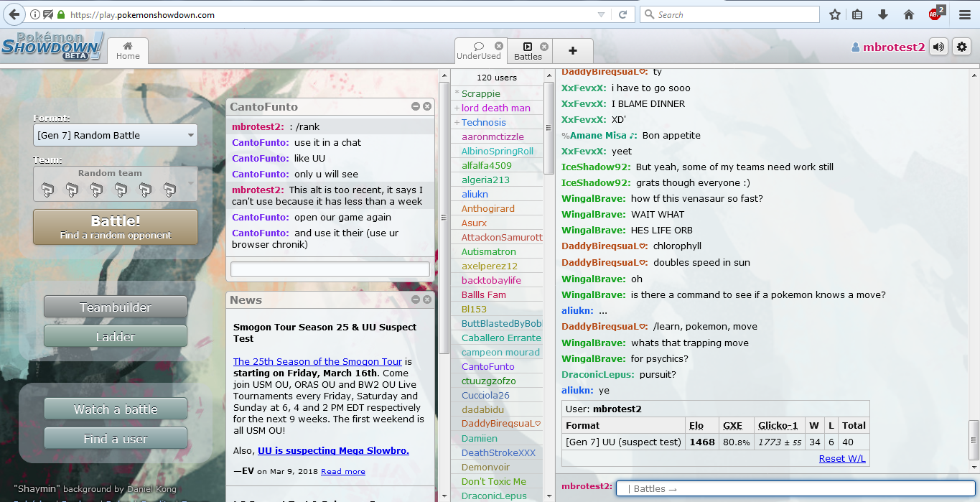This screenshot has height=502, width=980.
Task: Open the URL bar history dropdown arrow
Action: (x=601, y=14)
